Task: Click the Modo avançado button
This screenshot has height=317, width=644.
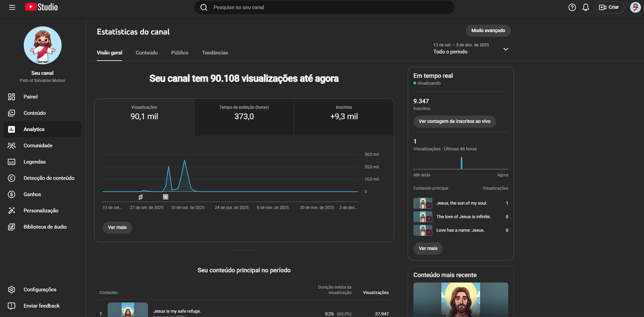Action: (x=488, y=31)
